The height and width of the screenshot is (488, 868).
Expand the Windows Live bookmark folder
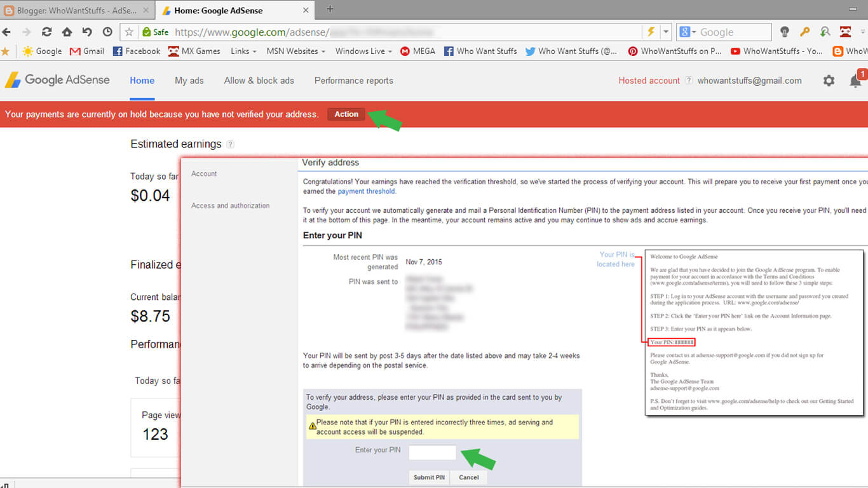363,51
